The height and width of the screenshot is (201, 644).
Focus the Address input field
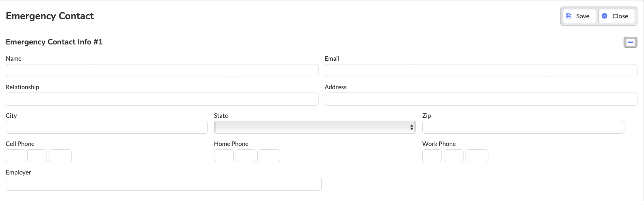[x=481, y=99]
